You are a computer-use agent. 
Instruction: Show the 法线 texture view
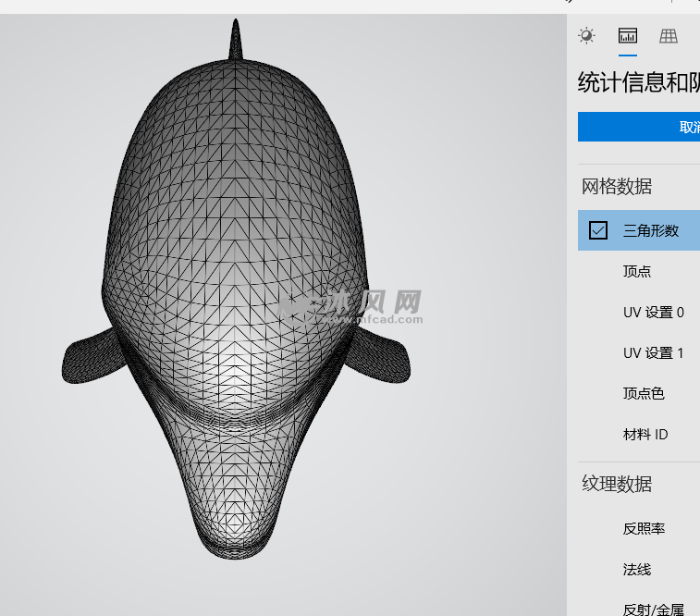(637, 569)
